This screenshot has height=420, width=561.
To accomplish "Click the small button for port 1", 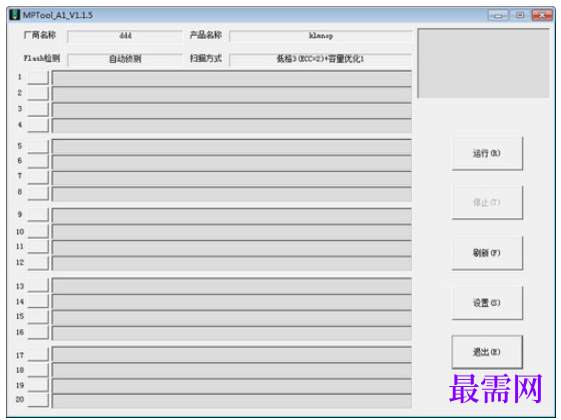I will (x=38, y=78).
